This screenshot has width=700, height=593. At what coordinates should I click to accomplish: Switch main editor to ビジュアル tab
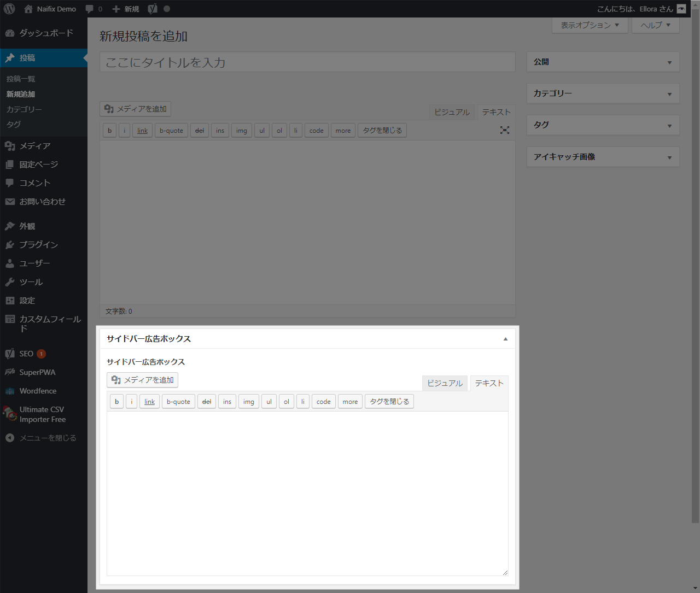(x=452, y=112)
